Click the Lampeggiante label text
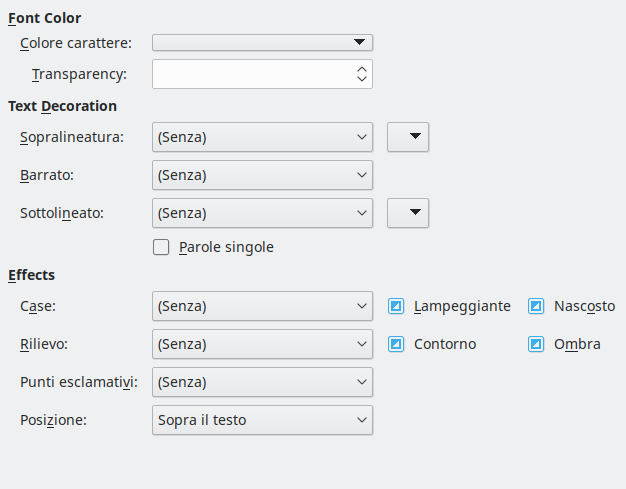 pos(462,306)
